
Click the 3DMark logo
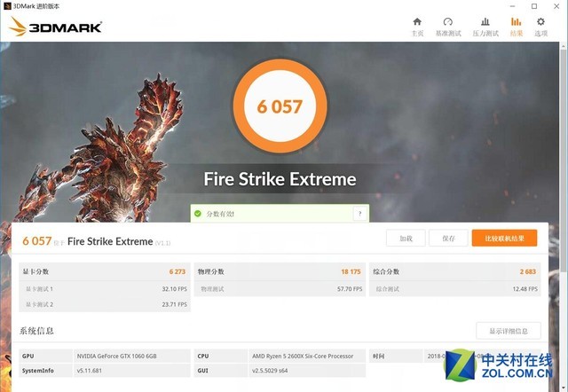point(55,27)
